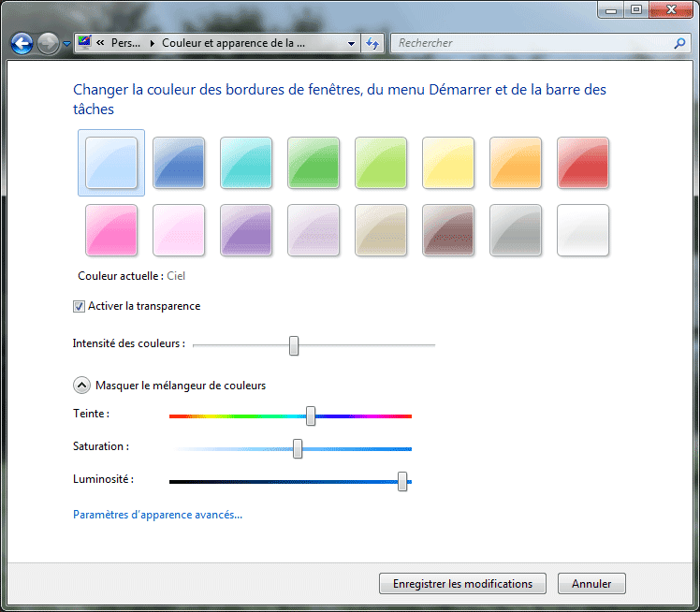The image size is (700, 612).
Task: Pick the lime green color swatch
Action: pos(381,163)
